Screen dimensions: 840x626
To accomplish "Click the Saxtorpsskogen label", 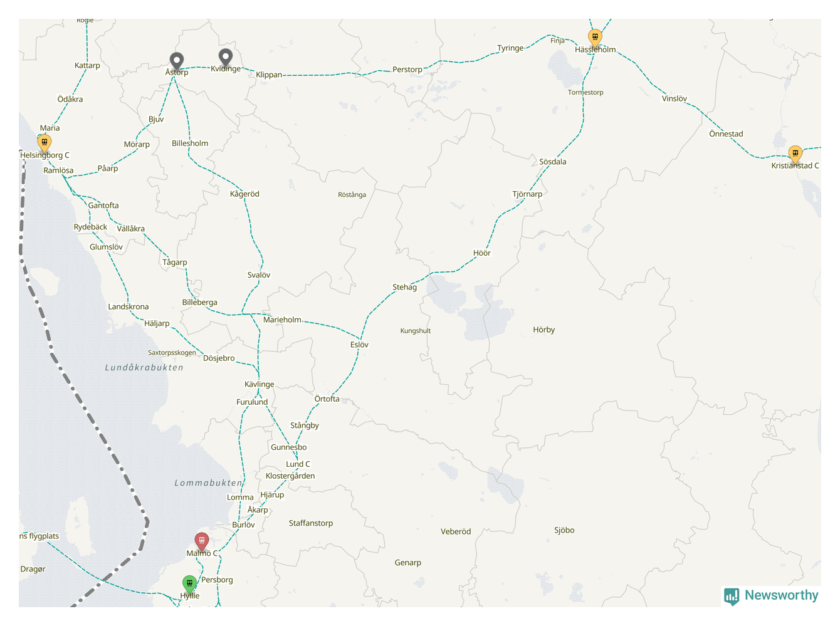I will [172, 353].
